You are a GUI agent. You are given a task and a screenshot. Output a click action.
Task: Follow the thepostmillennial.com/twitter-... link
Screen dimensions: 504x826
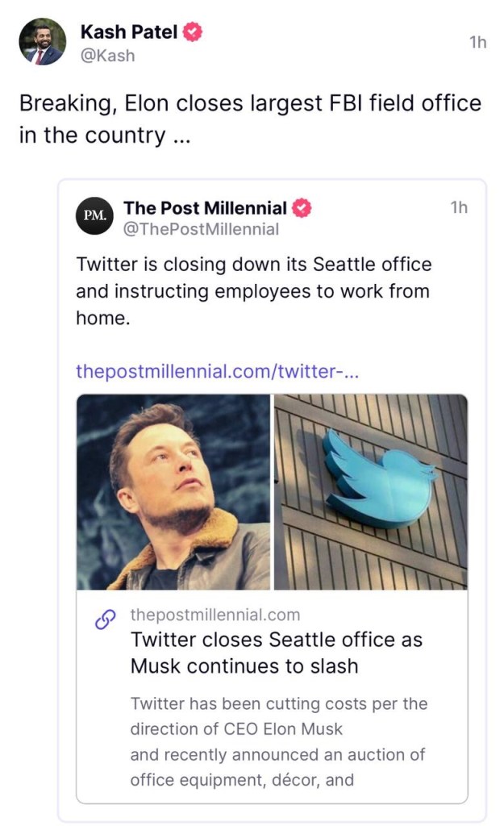218,371
